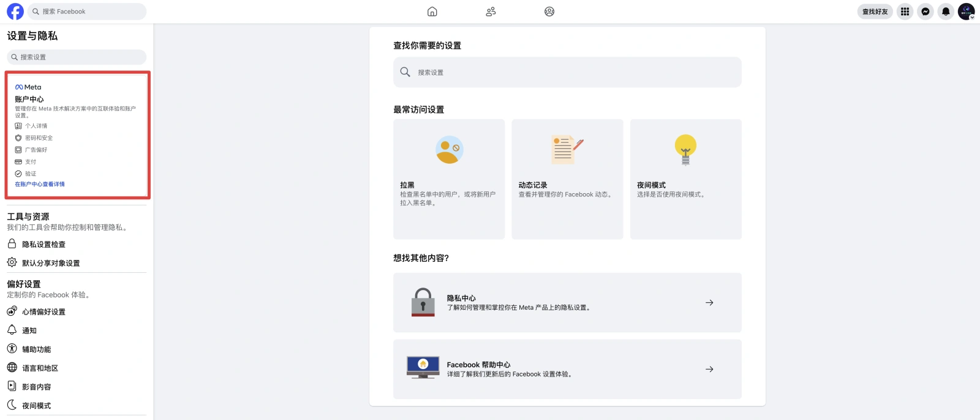Open 夜间模式 in the left sidebar
980x420 pixels.
pos(36,405)
